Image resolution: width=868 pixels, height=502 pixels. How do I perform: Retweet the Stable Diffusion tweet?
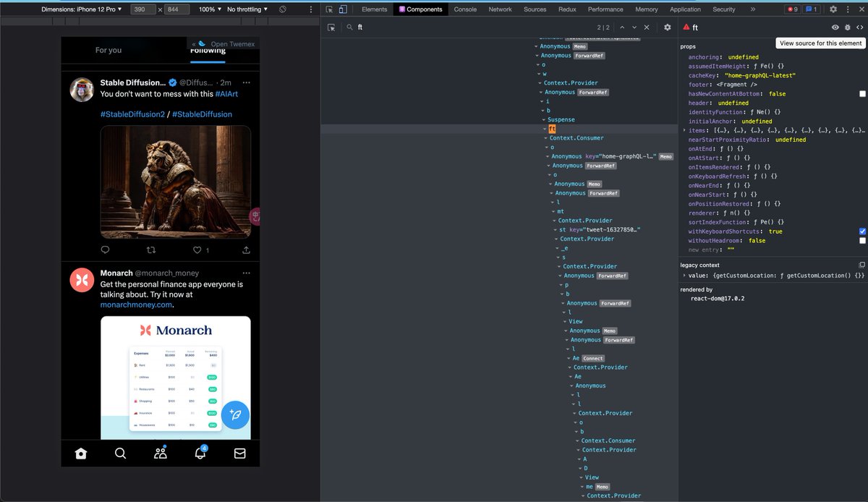pyautogui.click(x=151, y=250)
